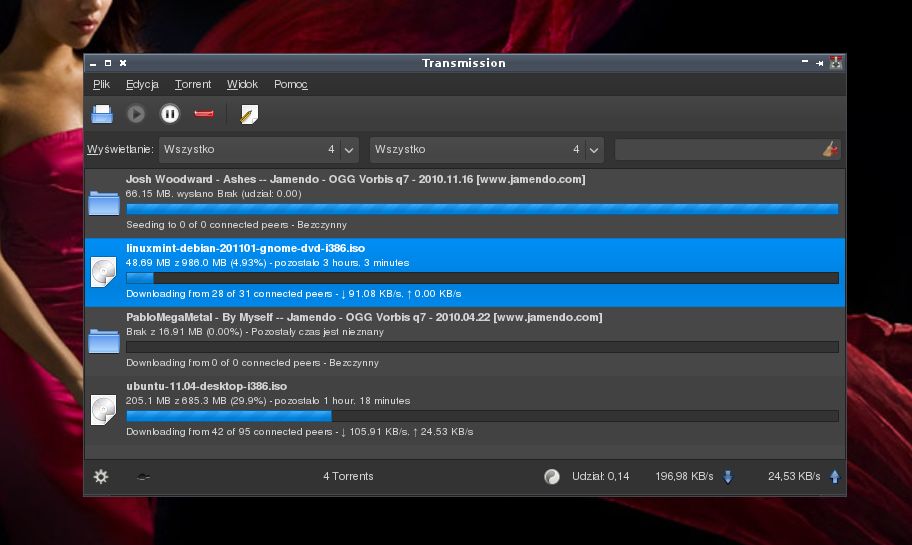Click 'Brak z 16.91 MB (0.00%)' text line
912x545 pixels.
click(x=184, y=332)
